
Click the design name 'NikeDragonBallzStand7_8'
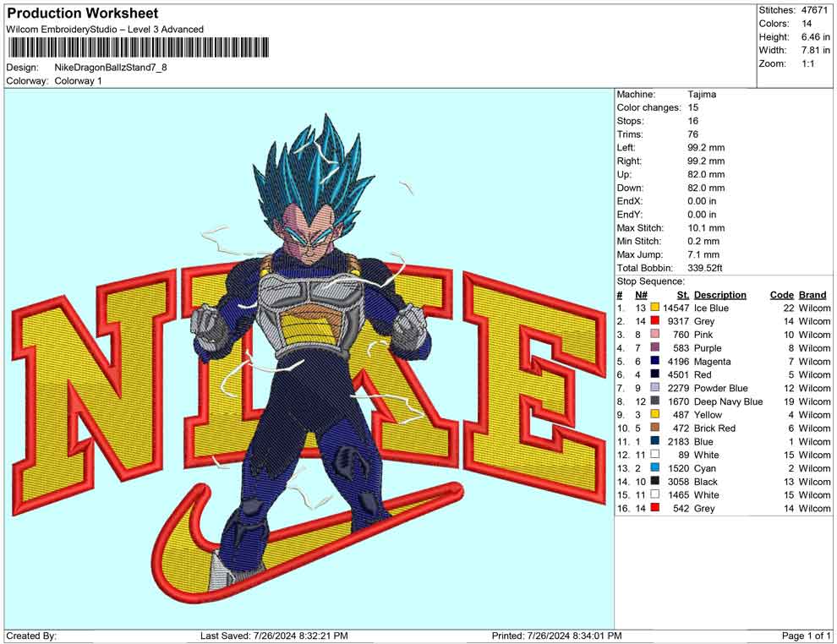click(x=111, y=68)
